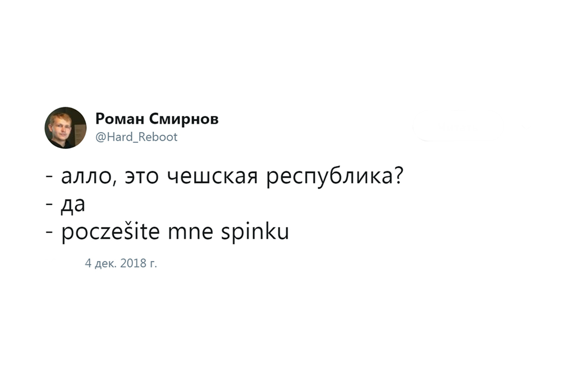Click the year 2018 in timestamp
The width and height of the screenshot is (566, 392).
(x=133, y=263)
